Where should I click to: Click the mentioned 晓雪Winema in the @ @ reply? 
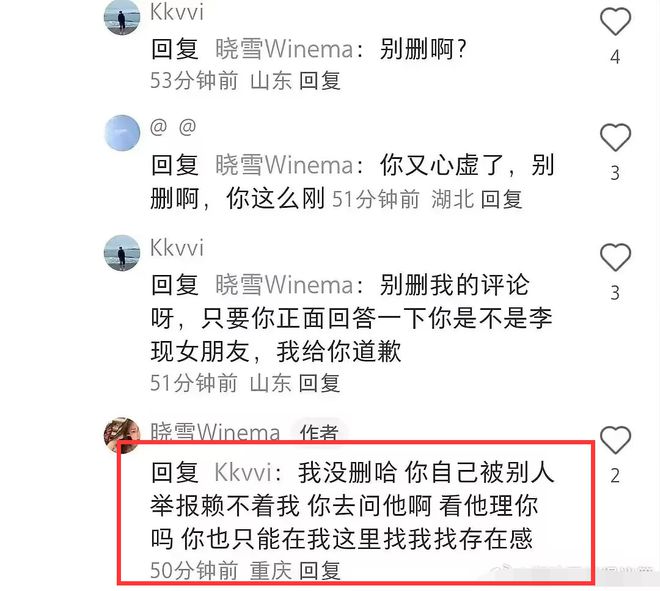[x=284, y=165]
